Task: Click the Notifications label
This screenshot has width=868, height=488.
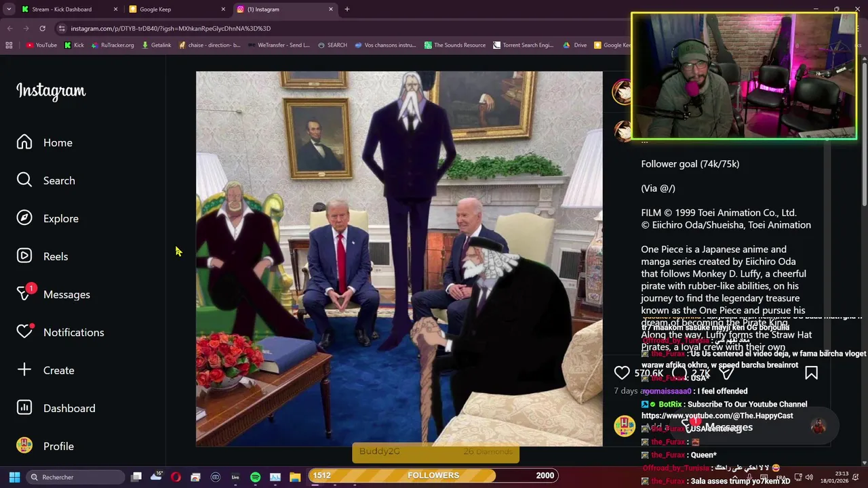Action: tap(74, 332)
